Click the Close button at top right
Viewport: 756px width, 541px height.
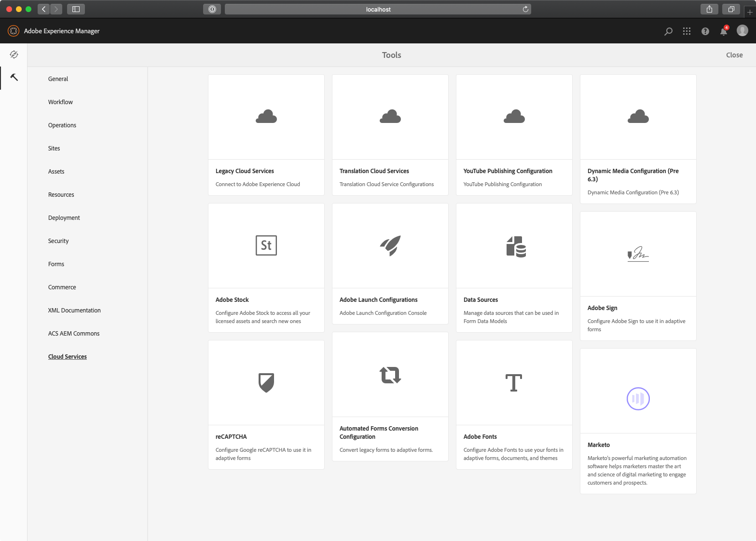tap(734, 55)
